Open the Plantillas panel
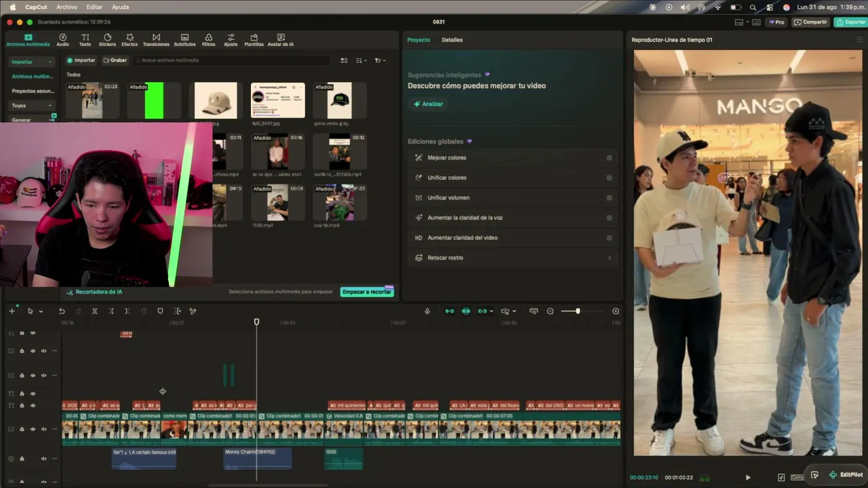868x488 pixels. point(254,40)
